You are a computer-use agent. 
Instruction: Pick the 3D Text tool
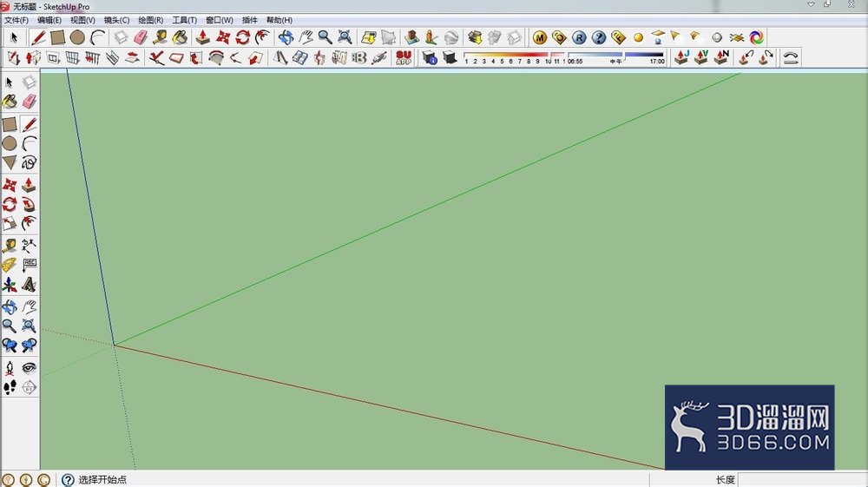coord(29,285)
